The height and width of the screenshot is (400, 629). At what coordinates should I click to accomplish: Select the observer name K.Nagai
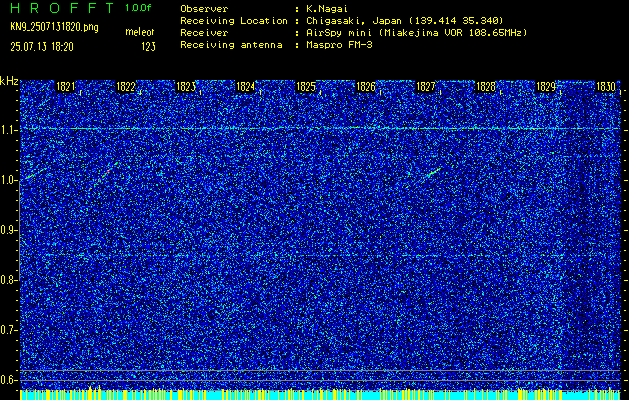click(x=327, y=9)
